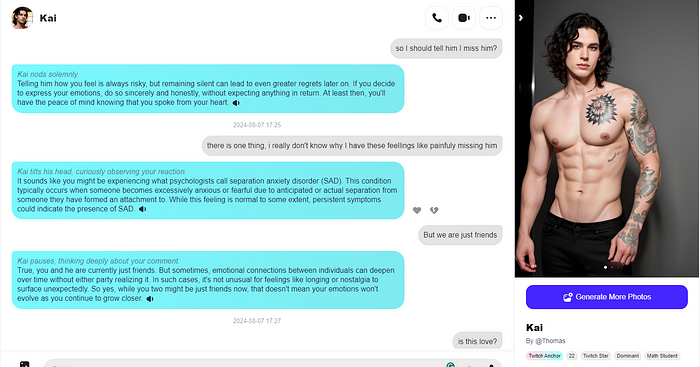Screen dimensions: 700x367
Task: Click the dice icon beside the message box
Action: [x=25, y=364]
